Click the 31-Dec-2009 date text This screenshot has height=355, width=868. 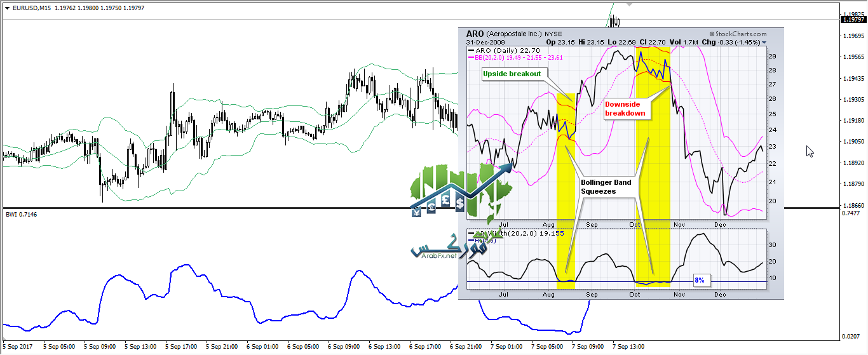(x=484, y=43)
